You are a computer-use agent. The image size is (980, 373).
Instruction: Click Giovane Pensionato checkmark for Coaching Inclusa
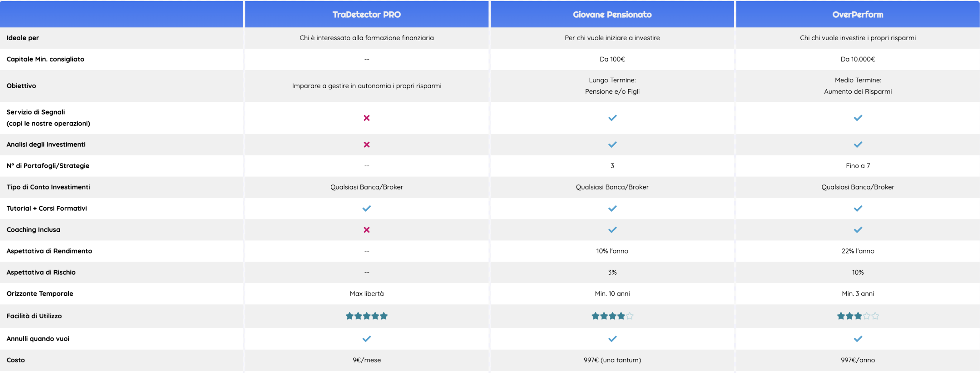click(x=612, y=230)
